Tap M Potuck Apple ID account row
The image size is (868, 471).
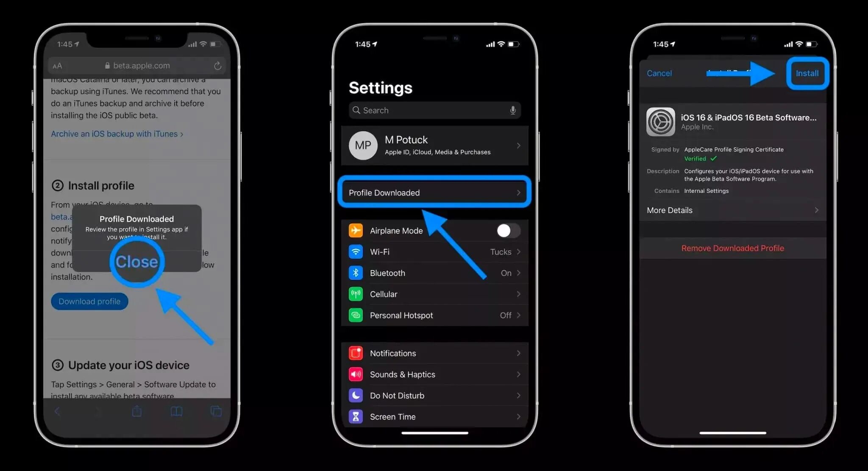click(434, 145)
